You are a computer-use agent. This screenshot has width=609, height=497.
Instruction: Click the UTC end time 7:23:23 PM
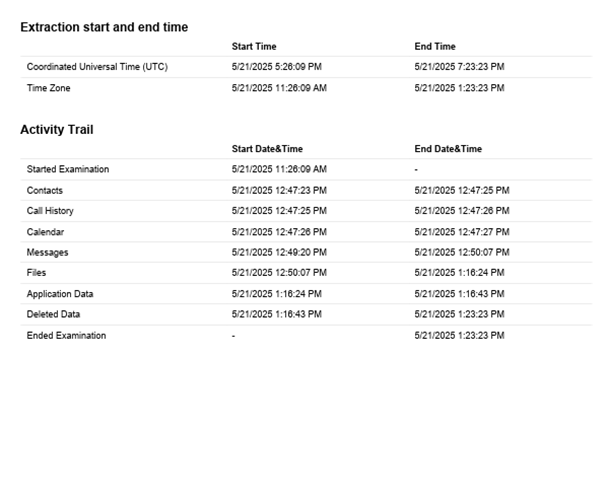[x=459, y=67]
